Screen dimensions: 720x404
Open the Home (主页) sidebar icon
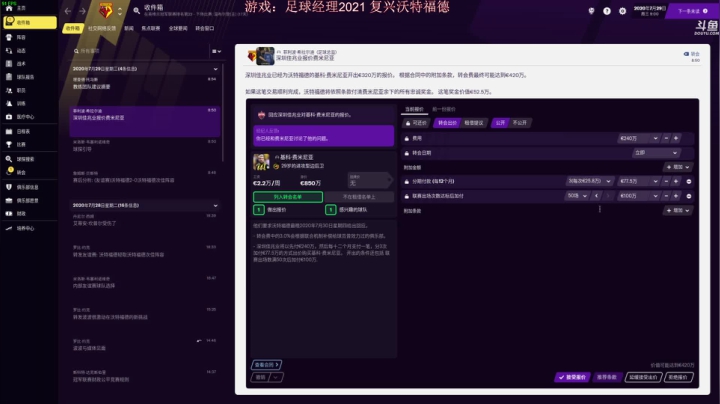pyautogui.click(x=9, y=8)
